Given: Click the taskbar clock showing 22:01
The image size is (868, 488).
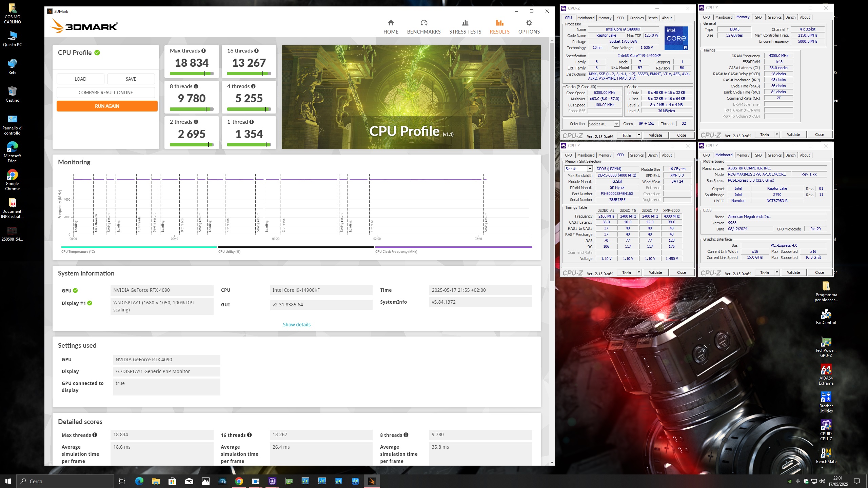Looking at the screenshot, I should [x=838, y=481].
